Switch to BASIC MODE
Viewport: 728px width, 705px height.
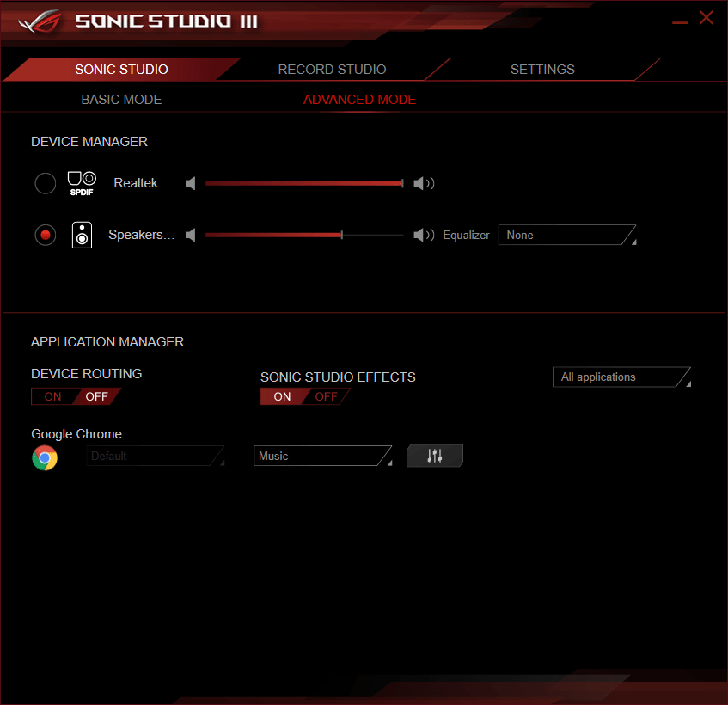tap(121, 100)
